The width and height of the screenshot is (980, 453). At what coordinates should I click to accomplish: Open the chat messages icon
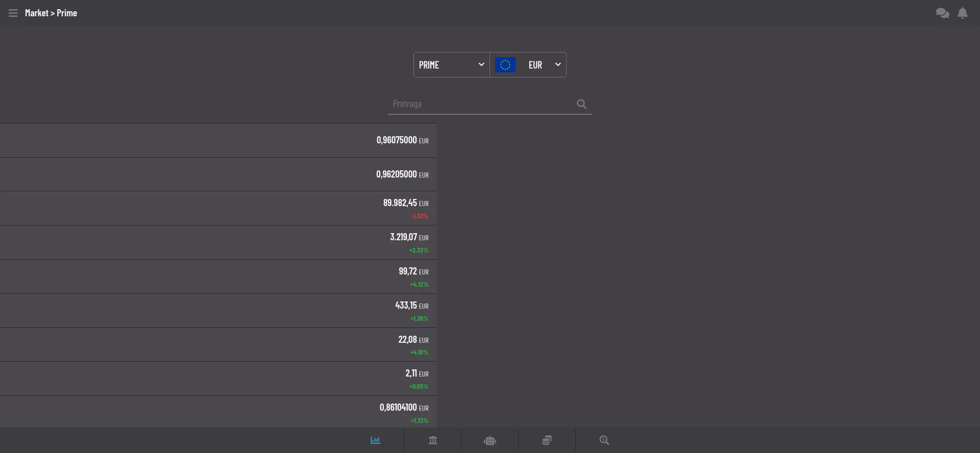[942, 13]
